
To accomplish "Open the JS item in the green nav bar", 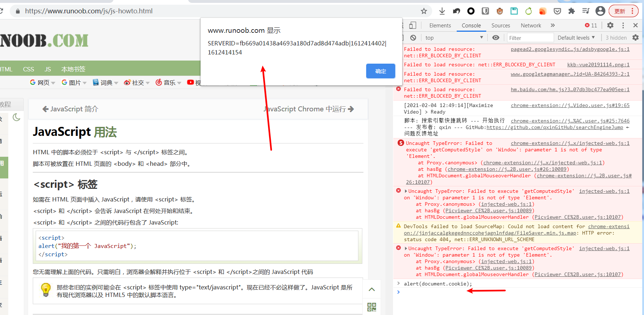I will click(48, 69).
